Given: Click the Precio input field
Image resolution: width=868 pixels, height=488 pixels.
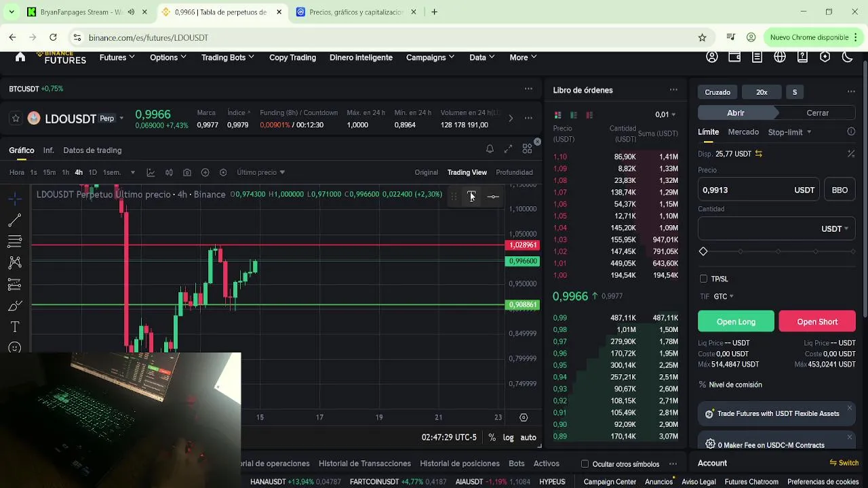Looking at the screenshot, I should click(759, 190).
